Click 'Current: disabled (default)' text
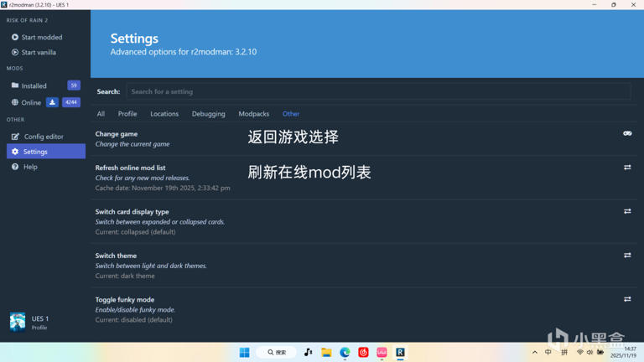The height and width of the screenshot is (362, 644). [134, 320]
